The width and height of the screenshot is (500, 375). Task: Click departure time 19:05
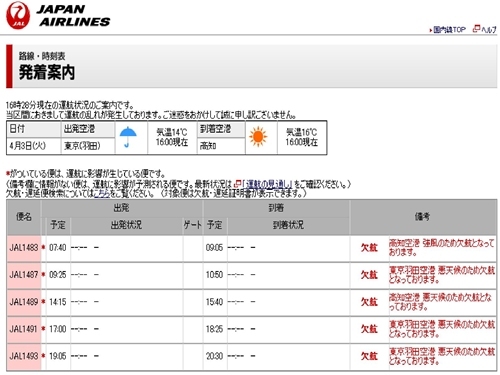(x=58, y=356)
